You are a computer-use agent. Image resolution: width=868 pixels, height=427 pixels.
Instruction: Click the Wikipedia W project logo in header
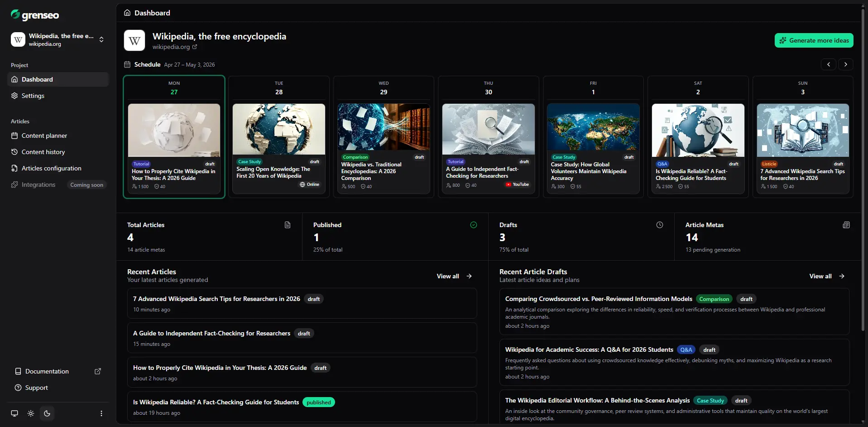pyautogui.click(x=134, y=41)
